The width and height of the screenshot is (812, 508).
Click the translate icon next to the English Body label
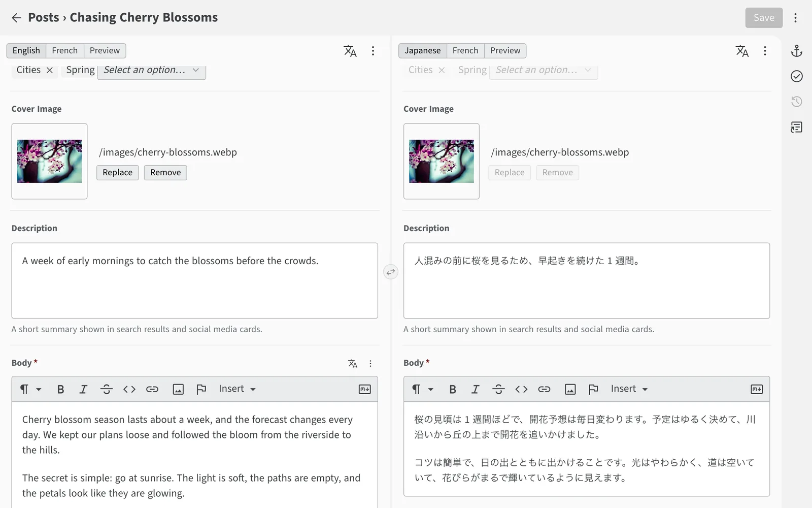pos(353,363)
